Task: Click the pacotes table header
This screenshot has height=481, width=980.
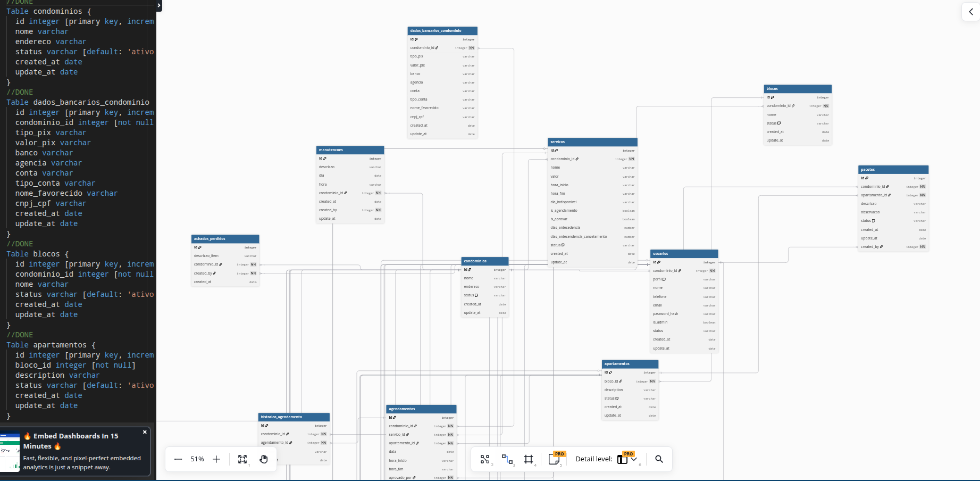Action: [893, 170]
